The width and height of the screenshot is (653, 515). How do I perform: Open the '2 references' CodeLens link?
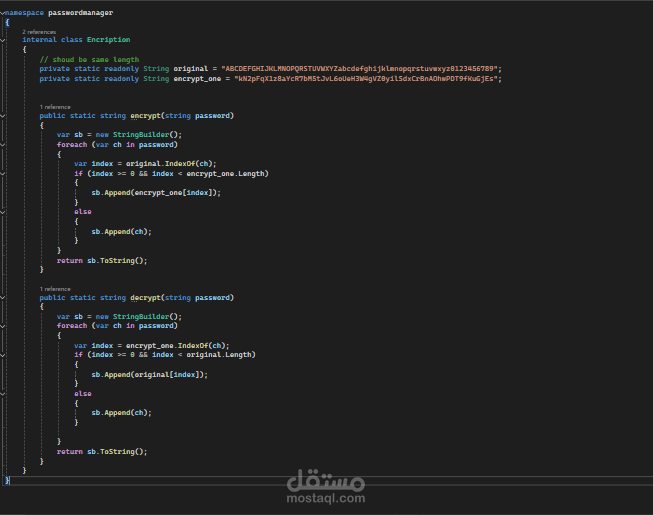tap(39, 32)
